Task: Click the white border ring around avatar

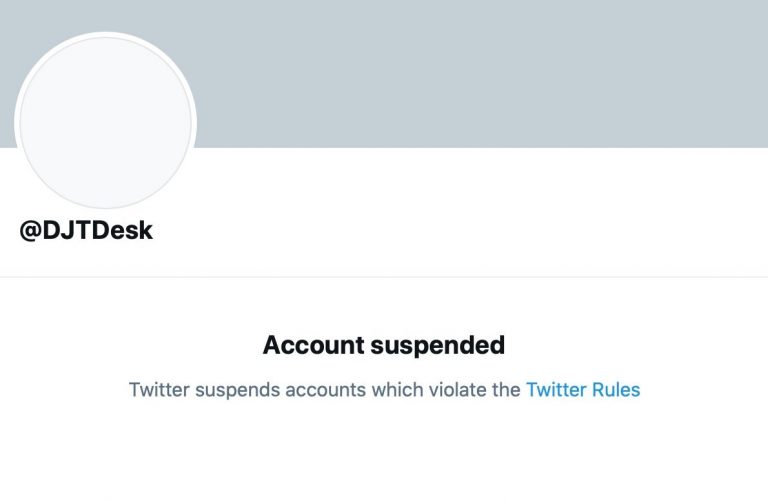Action: coord(194,124)
